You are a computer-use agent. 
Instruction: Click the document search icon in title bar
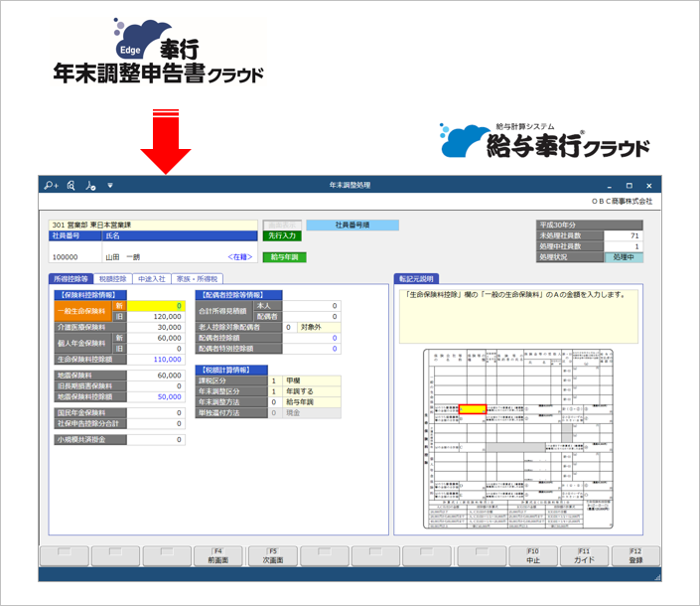click(x=70, y=186)
